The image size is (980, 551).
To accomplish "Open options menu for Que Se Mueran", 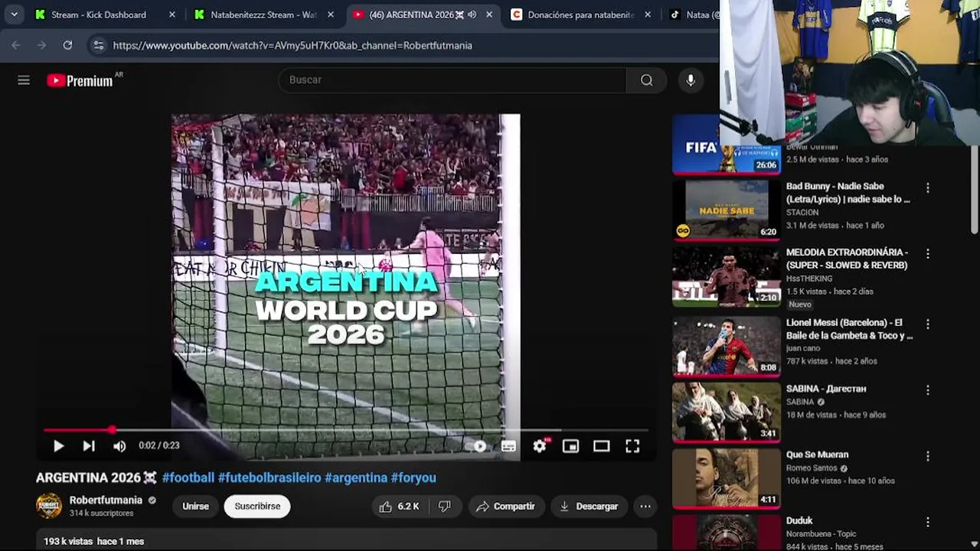I will pyautogui.click(x=928, y=455).
